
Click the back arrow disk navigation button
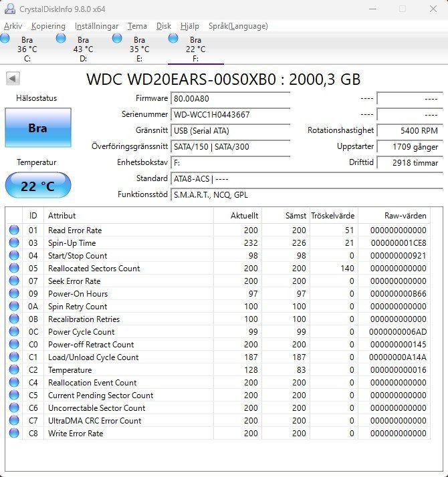(13, 79)
